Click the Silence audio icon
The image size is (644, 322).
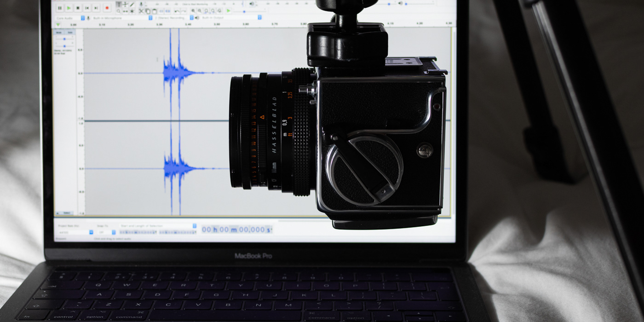tap(168, 11)
